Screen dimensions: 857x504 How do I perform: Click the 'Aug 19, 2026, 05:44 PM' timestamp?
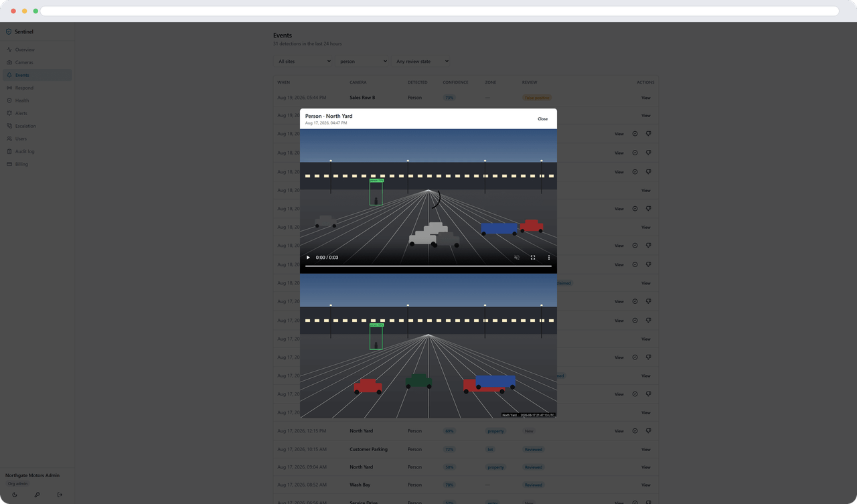click(302, 98)
